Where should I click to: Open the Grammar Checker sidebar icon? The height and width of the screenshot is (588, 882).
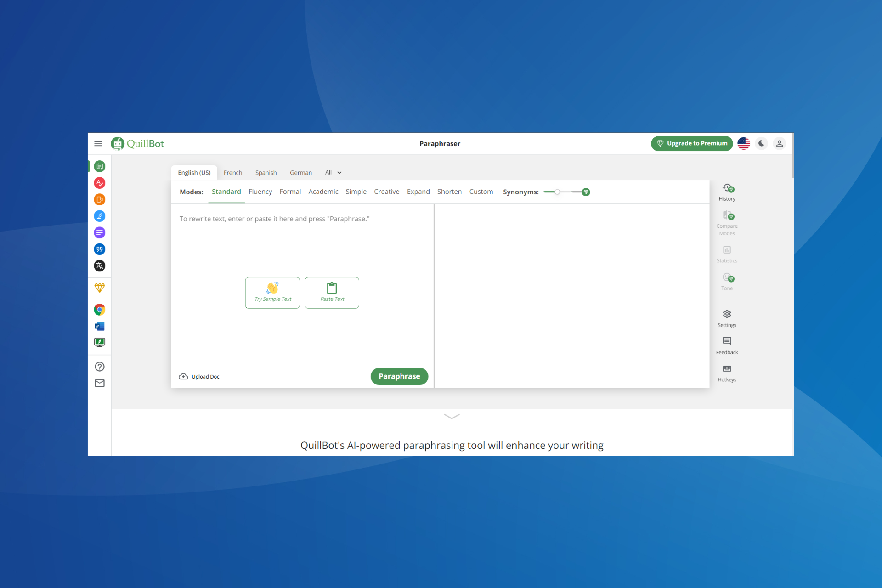100,183
